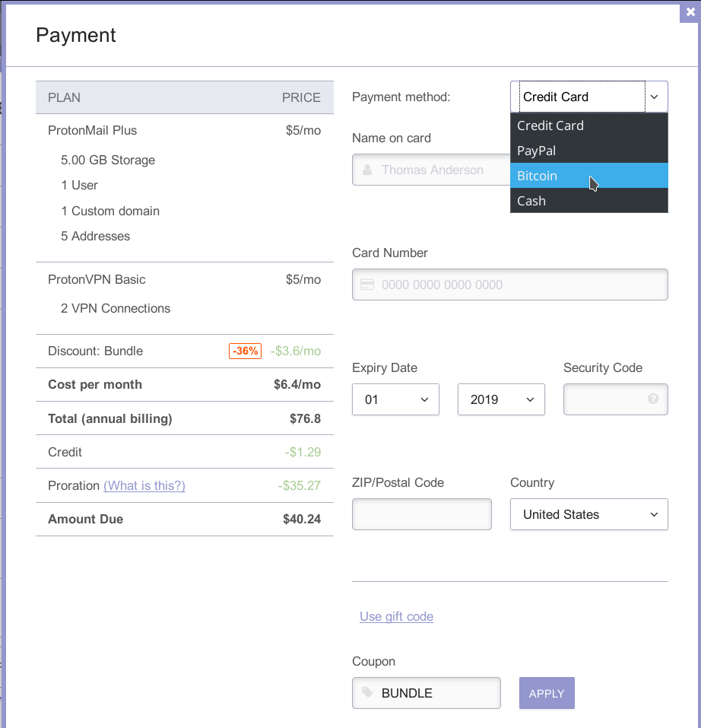Focus the Card Number input field
The image size is (701, 728).
click(x=510, y=285)
